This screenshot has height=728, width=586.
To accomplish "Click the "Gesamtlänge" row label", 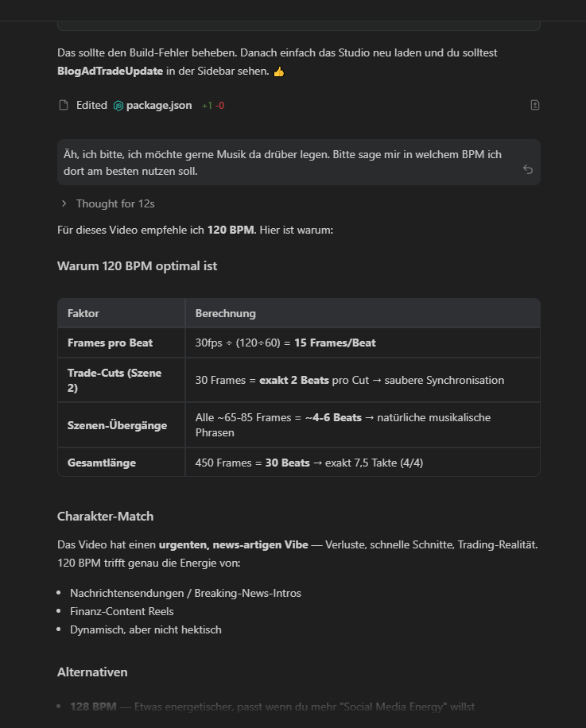I will coord(102,463).
